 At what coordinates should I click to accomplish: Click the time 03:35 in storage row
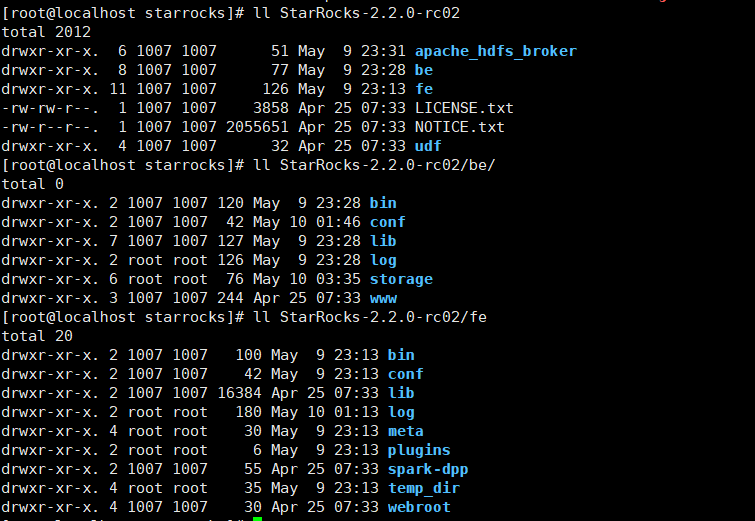[x=338, y=279]
